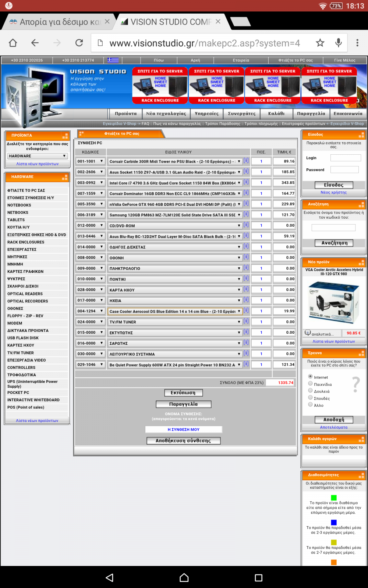
Task: Open the Παραγγελία menu tab
Action: (311, 114)
